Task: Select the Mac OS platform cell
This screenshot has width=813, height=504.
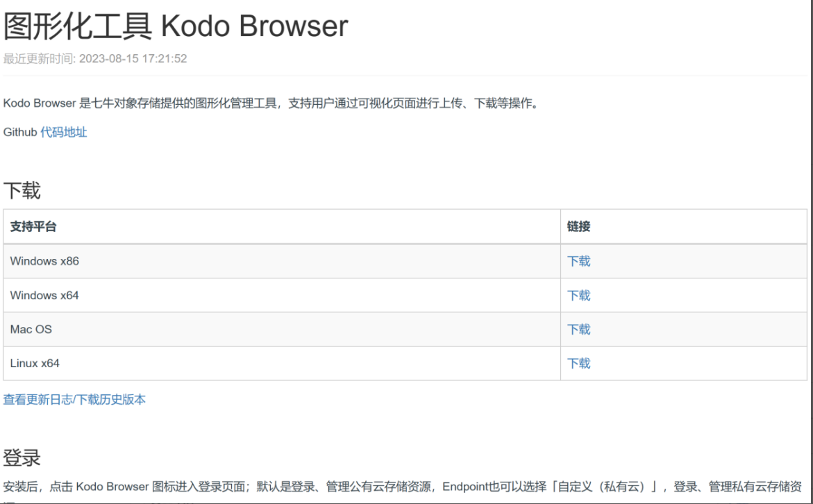Action: click(x=31, y=329)
